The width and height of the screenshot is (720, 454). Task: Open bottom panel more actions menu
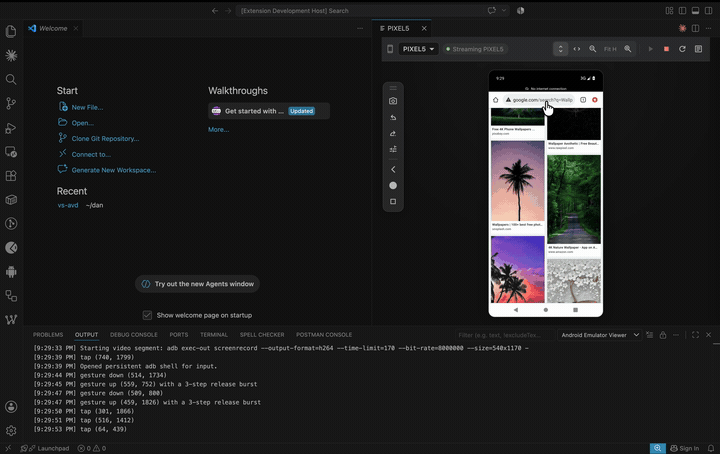(676, 335)
